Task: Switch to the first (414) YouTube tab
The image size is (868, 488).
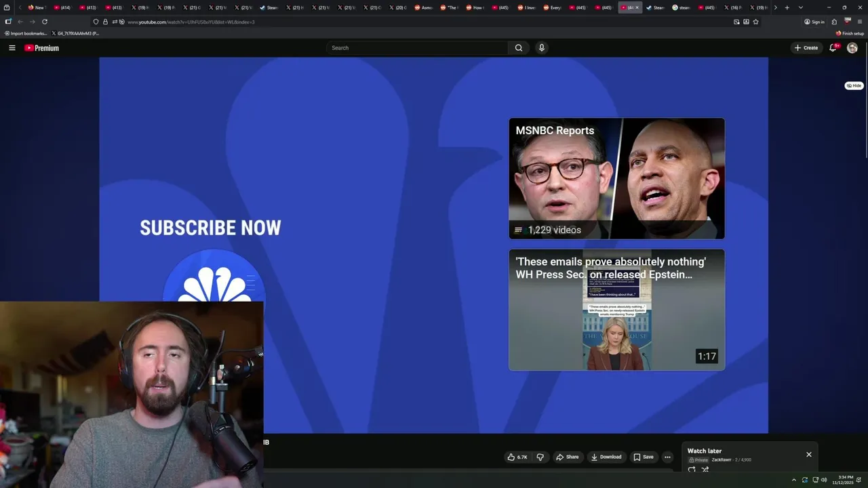Action: 62,7
